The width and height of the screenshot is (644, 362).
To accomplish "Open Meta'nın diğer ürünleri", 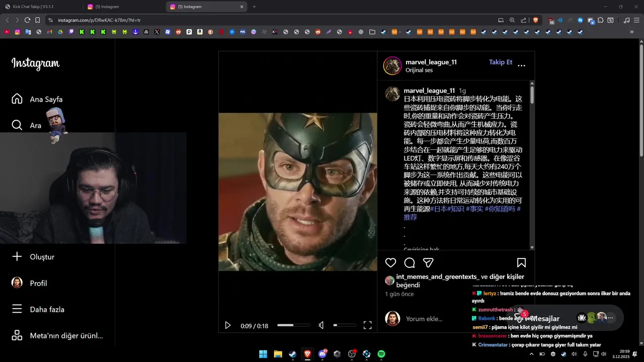I will coord(57,335).
